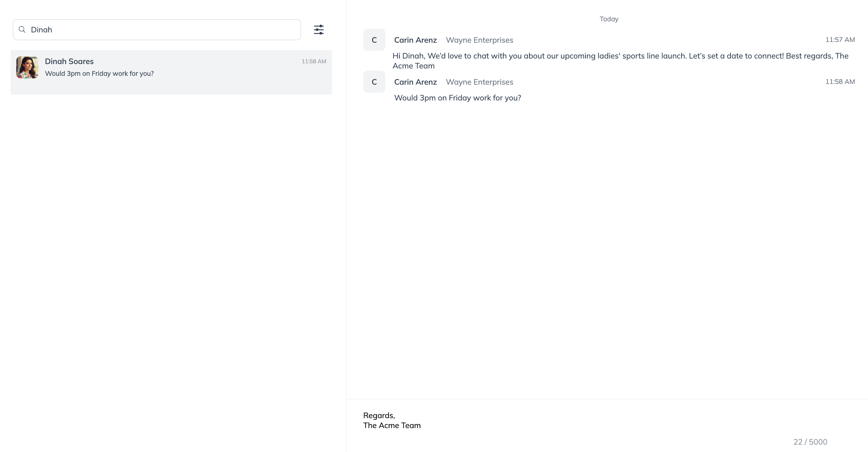Click the 22 / 5000 character counter
This screenshot has height=452, width=868.
click(810, 442)
